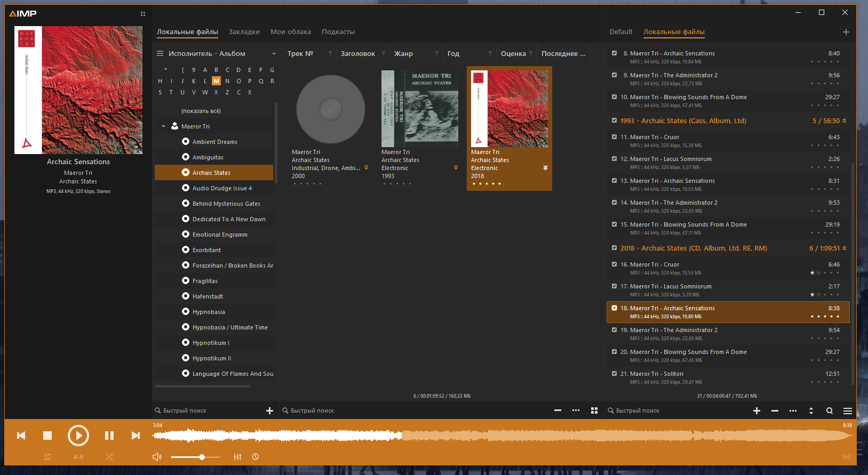Click playlist quick search field
The width and height of the screenshot is (868, 475).
pos(678,410)
